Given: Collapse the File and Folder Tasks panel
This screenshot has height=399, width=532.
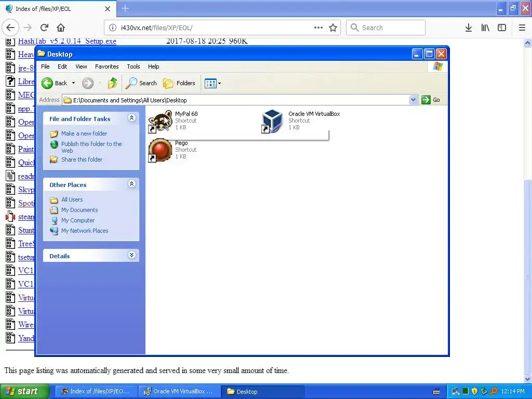Looking at the screenshot, I should click(131, 118).
